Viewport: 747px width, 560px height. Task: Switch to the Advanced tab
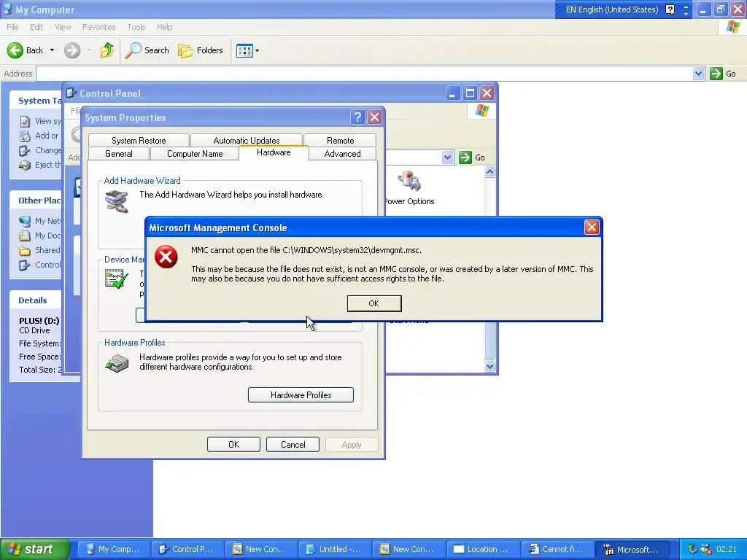pyautogui.click(x=343, y=153)
